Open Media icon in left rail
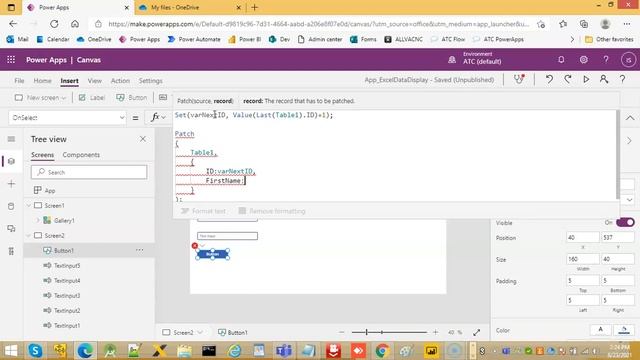Image resolution: width=640 pixels, height=360 pixels. pyautogui.click(x=11, y=229)
